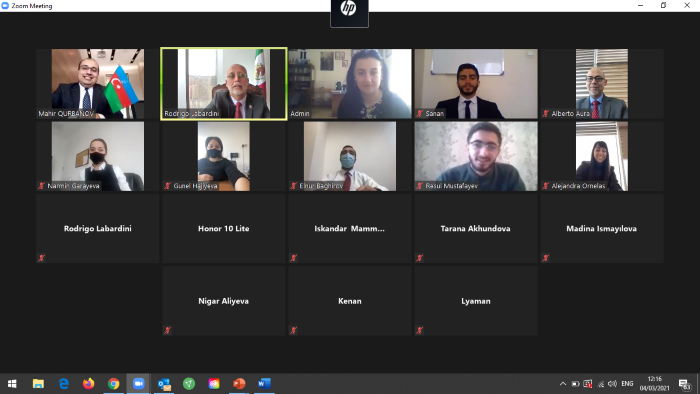
Task: Select the muted mic icon on Nigar Aliyeva's tile
Action: 167,331
